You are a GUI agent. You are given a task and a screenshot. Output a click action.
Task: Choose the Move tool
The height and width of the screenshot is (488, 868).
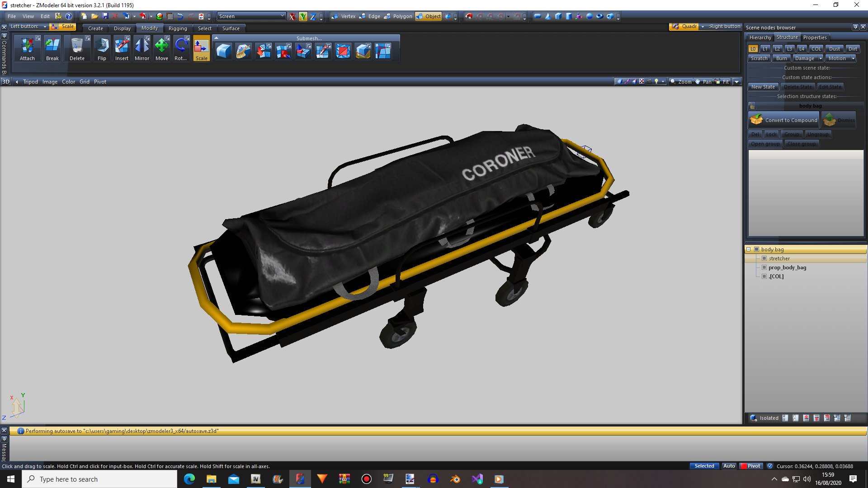(x=161, y=49)
